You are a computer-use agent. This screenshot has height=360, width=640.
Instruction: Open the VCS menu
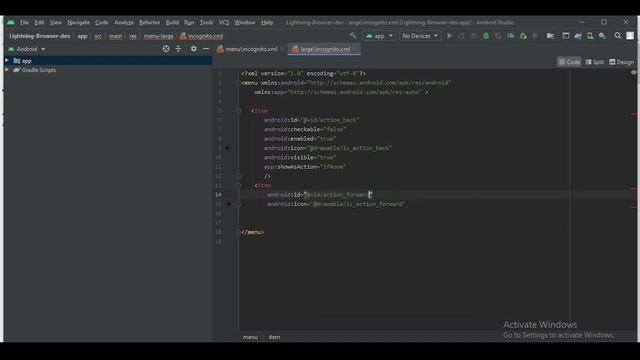click(x=224, y=22)
